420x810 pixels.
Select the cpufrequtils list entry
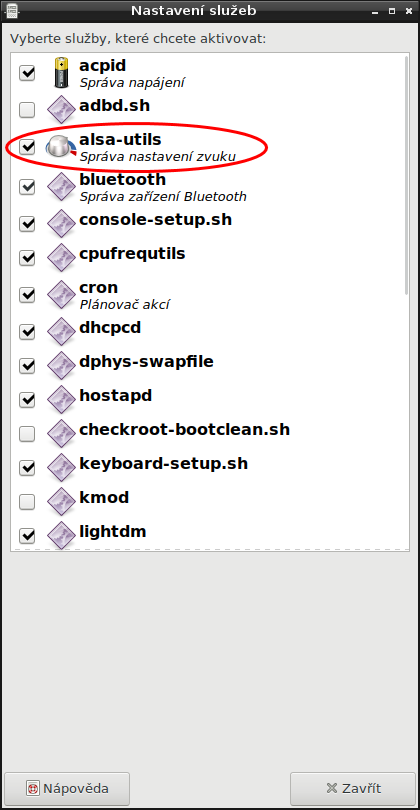pos(207,257)
